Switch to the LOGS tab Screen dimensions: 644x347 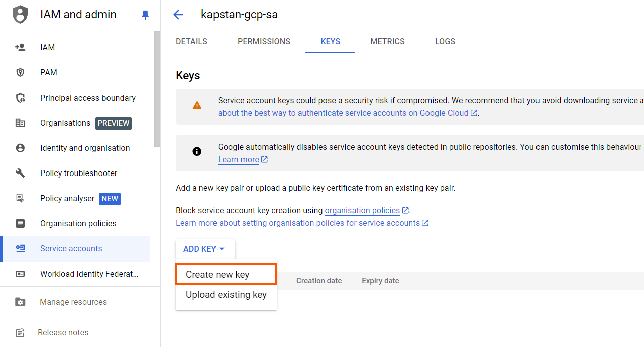pos(445,41)
